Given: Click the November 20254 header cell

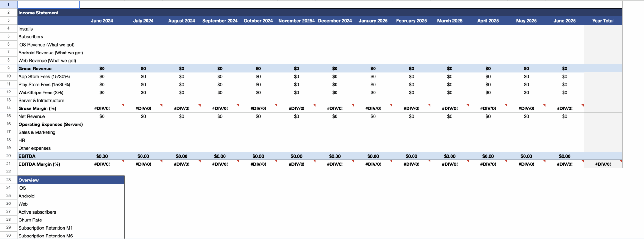Looking at the screenshot, I should pyautogui.click(x=296, y=21).
